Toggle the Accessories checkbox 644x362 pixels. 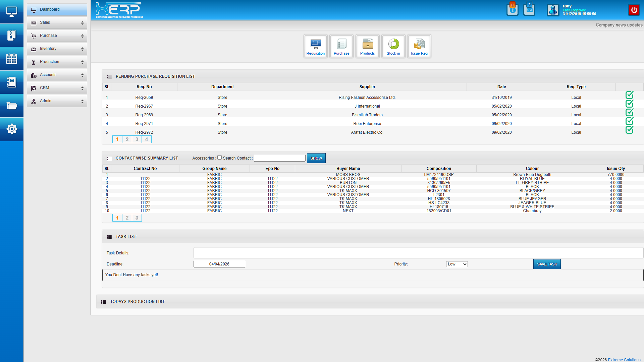(x=219, y=158)
